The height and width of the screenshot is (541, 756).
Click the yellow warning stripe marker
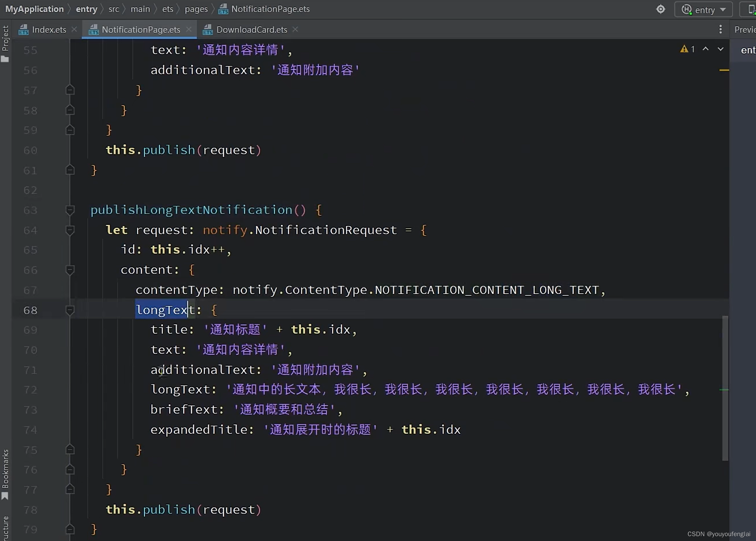[x=724, y=70]
